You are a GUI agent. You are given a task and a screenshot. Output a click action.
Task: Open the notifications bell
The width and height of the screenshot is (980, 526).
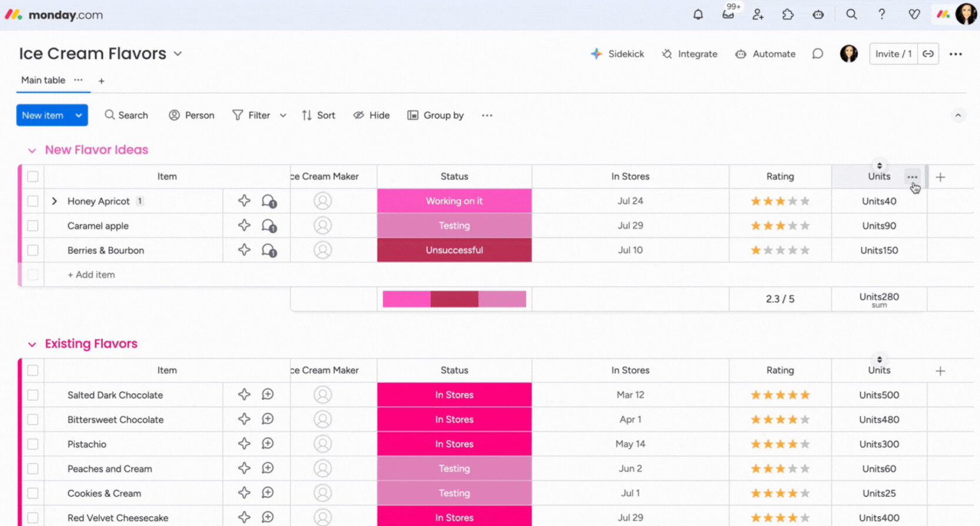click(698, 15)
